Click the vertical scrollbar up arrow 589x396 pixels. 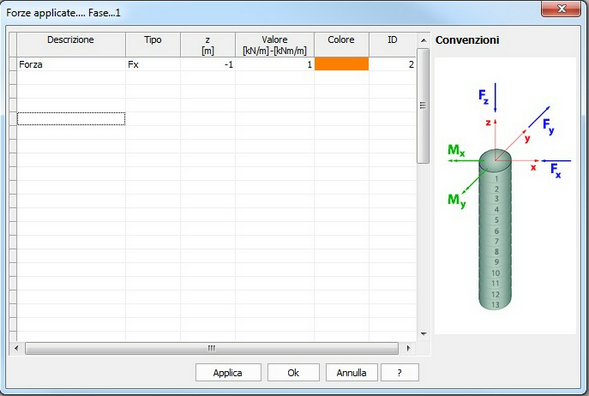tap(423, 40)
